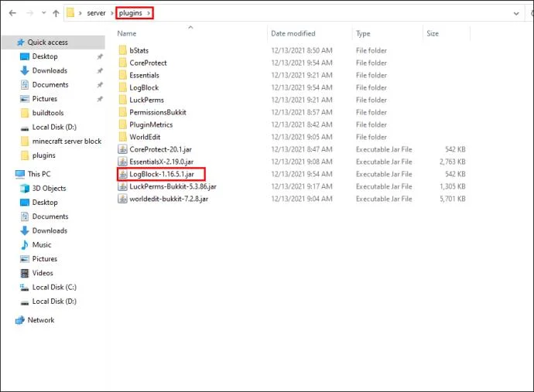Screen dimensions: 534x392
Task: Expand chevron before 'server' breadcrumb
Action: tap(80, 13)
